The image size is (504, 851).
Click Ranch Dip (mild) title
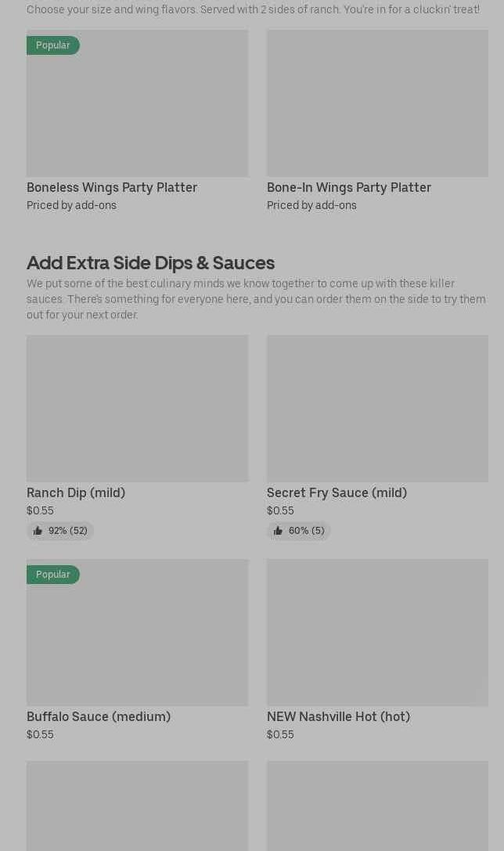76,492
